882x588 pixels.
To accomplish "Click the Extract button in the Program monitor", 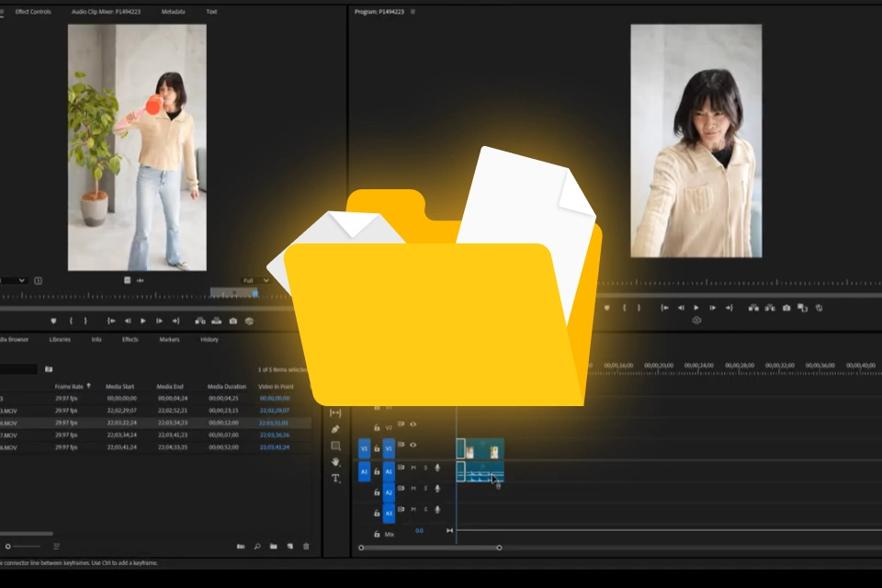I will 770,308.
